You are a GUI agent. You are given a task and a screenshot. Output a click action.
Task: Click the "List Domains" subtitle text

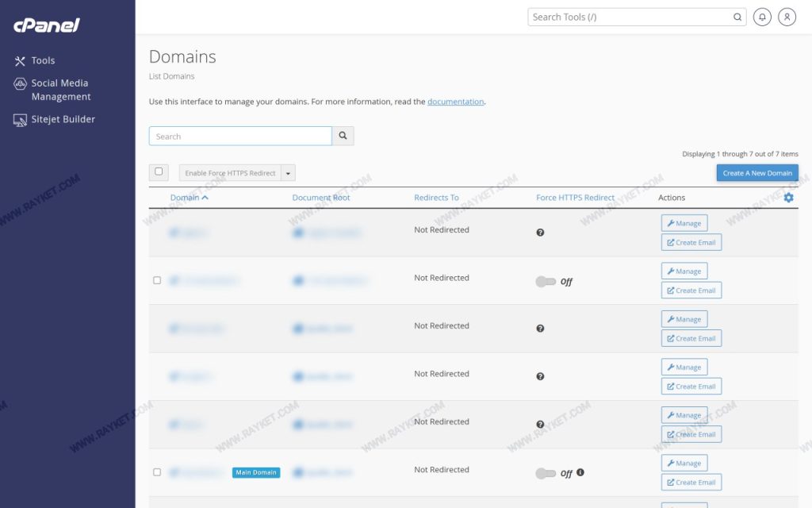click(171, 76)
